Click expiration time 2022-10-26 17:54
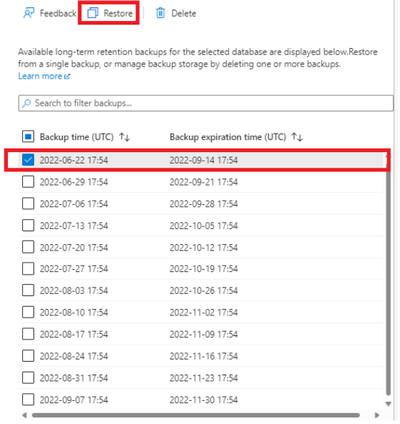This screenshot has width=400, height=424. (x=204, y=291)
